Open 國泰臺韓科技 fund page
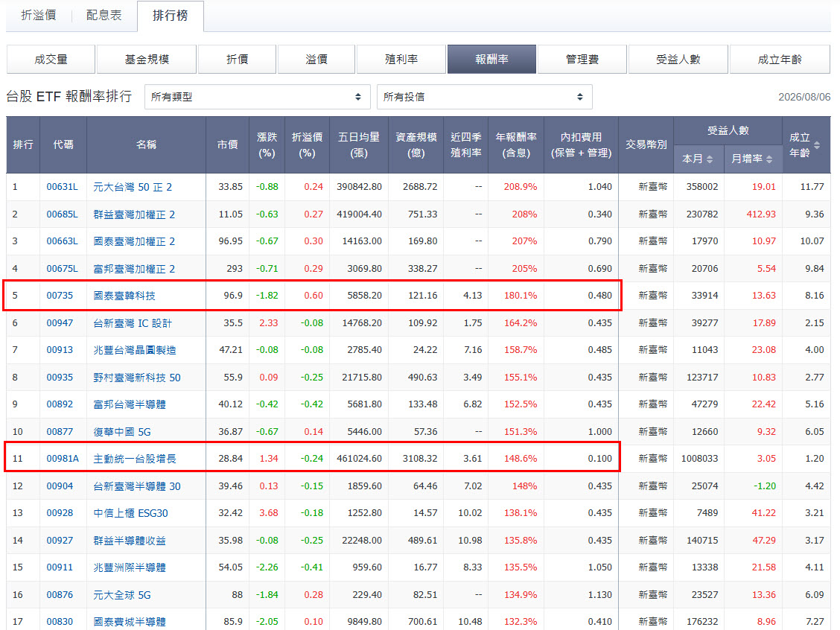The width and height of the screenshot is (840, 630). (124, 296)
